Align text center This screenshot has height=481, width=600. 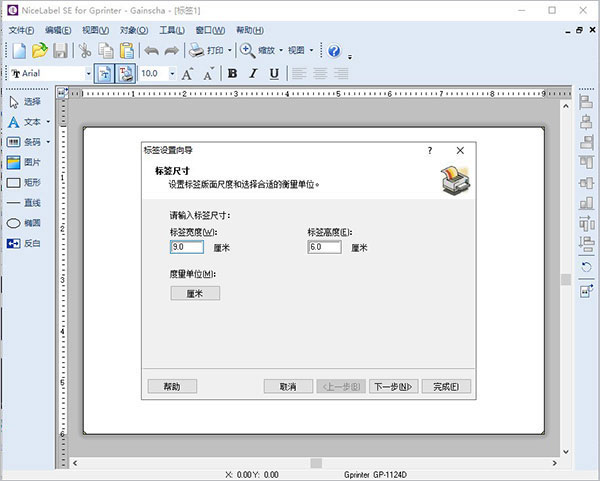click(320, 73)
